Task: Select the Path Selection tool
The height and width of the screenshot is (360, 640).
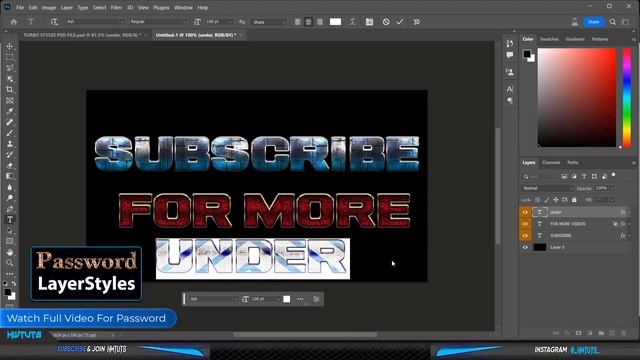Action: coord(9,231)
